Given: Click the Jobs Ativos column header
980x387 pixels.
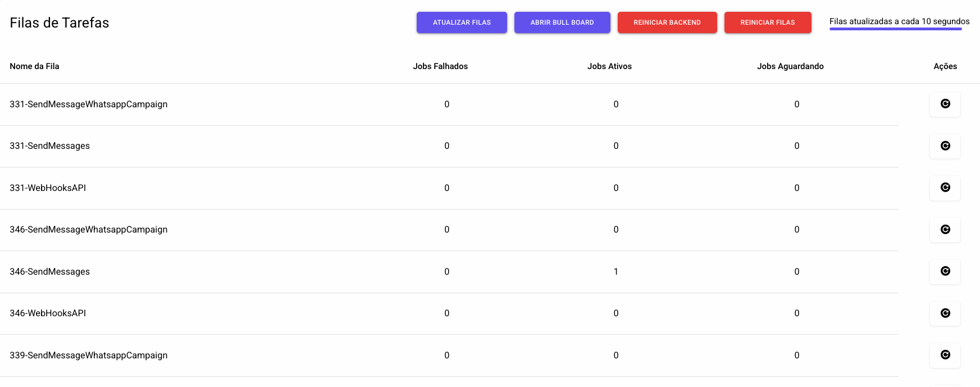Looking at the screenshot, I should point(609,66).
